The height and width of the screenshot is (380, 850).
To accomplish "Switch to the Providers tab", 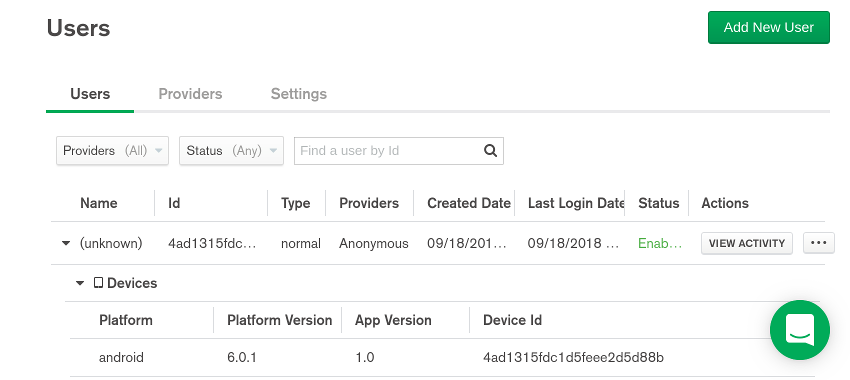I will (x=190, y=94).
